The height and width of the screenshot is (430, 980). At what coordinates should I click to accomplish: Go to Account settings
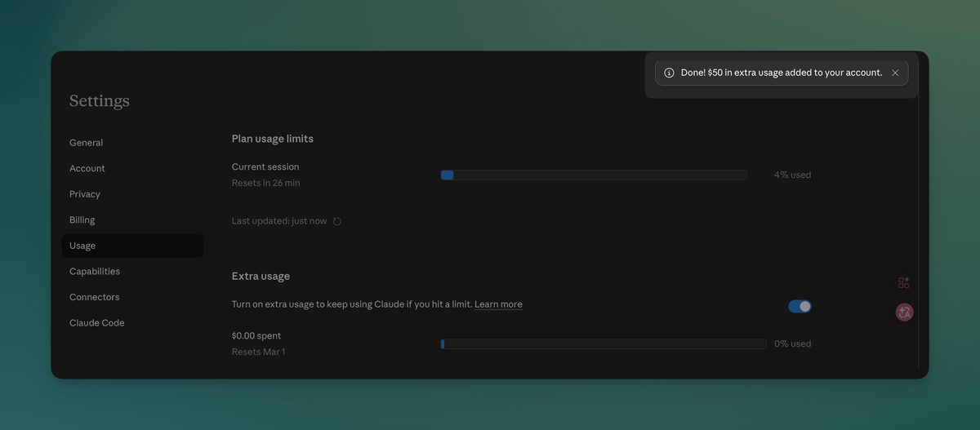[87, 168]
